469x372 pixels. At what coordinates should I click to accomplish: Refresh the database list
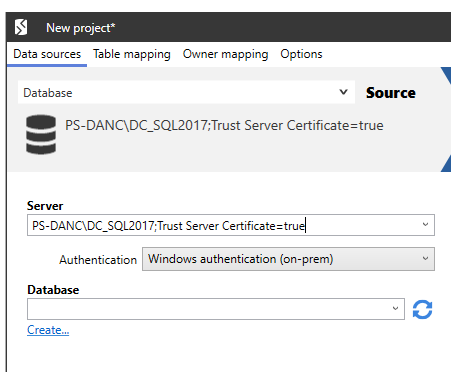coord(422,309)
